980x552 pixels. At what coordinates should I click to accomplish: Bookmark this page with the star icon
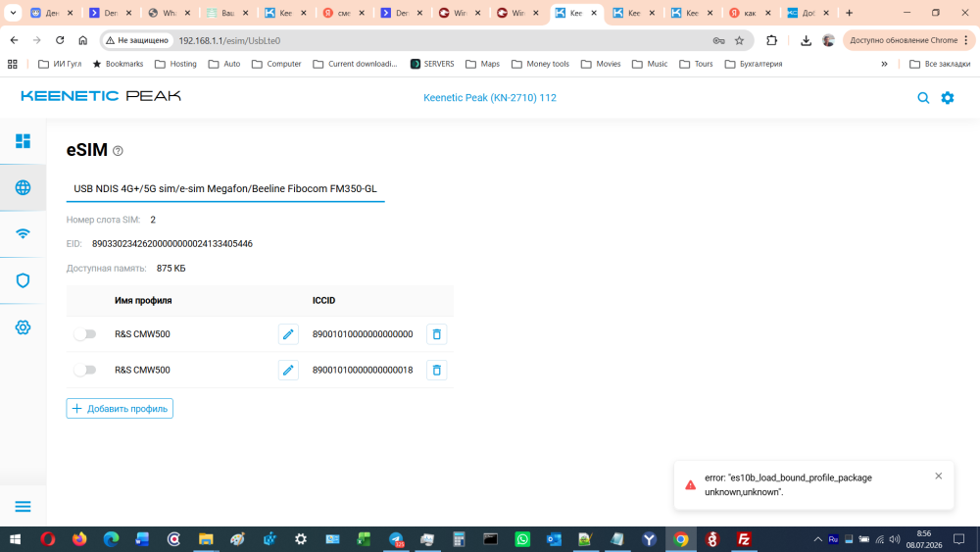point(739,40)
